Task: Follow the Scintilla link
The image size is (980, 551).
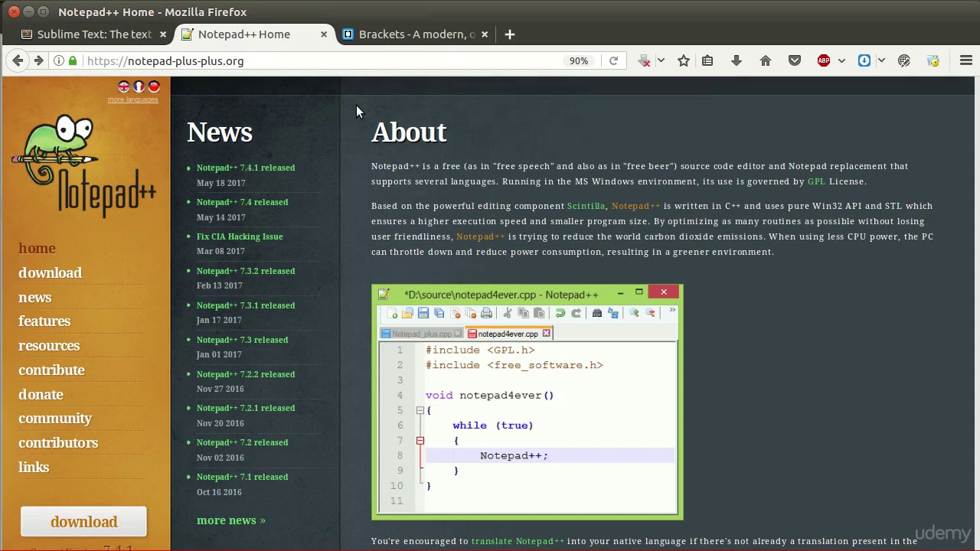Action: click(x=586, y=206)
